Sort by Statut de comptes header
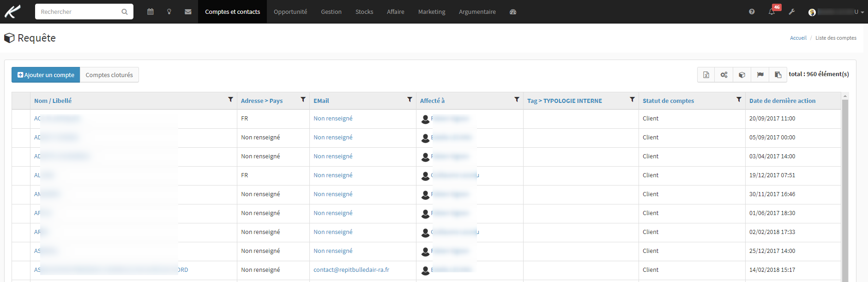This screenshot has height=282, width=868. coord(668,101)
